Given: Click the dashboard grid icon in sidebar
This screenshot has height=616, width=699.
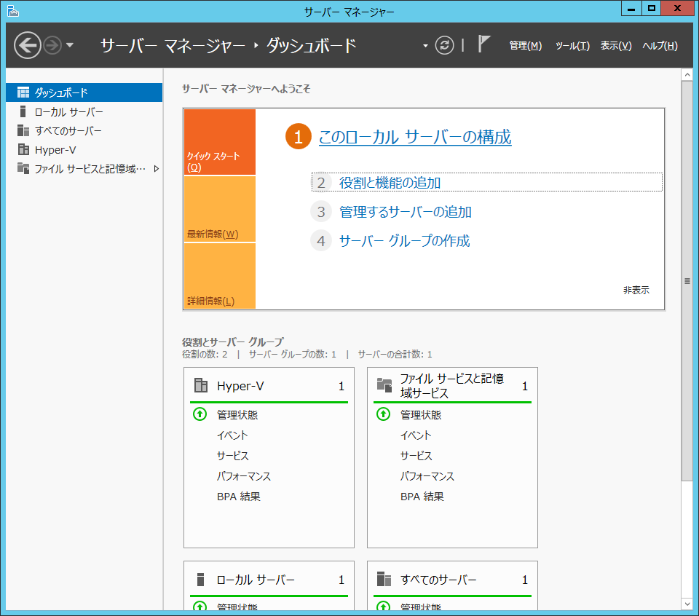Looking at the screenshot, I should pyautogui.click(x=23, y=92).
